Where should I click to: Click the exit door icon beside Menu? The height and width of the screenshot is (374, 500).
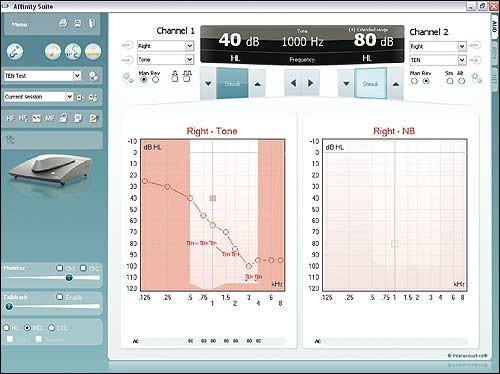[91, 23]
